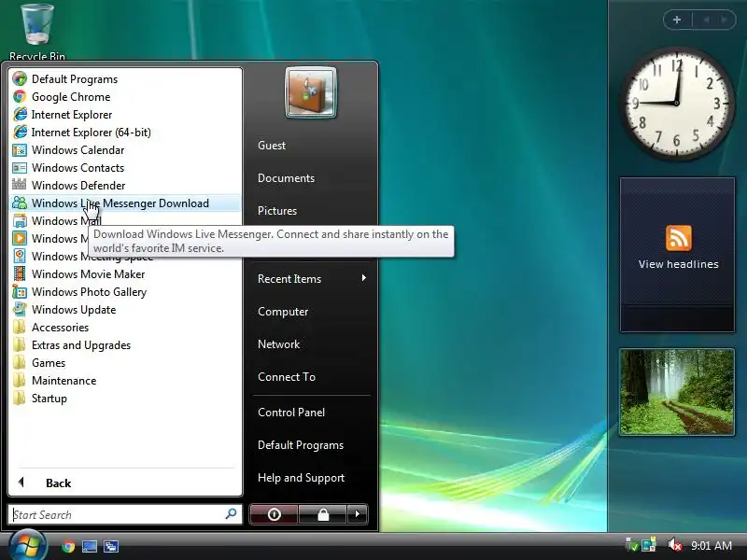Click Windows Live Messenger Download icon
747x560 pixels.
[20, 203]
